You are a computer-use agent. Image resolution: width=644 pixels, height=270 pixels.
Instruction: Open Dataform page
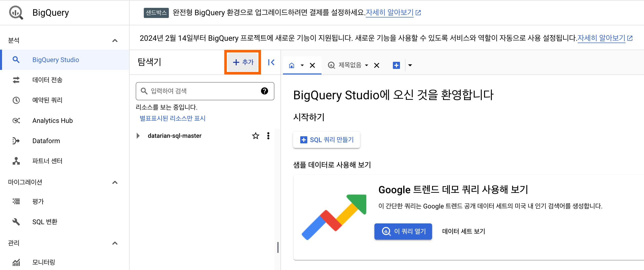coord(65,141)
